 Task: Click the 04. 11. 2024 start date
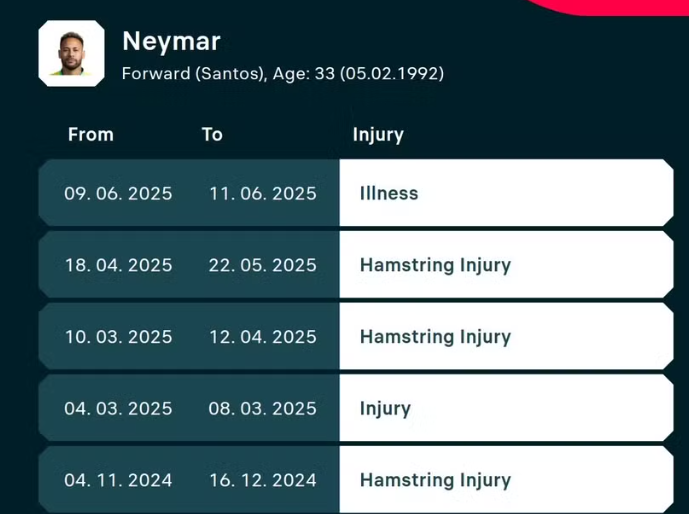(x=118, y=480)
